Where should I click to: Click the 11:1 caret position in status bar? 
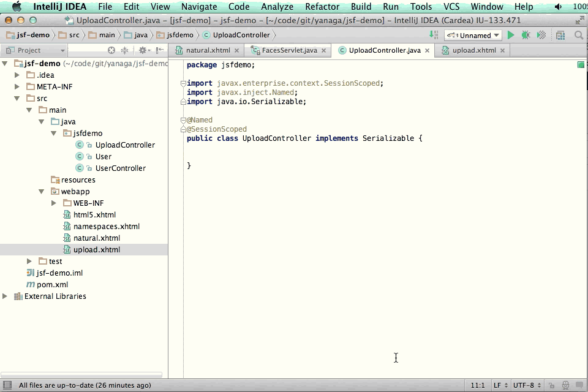pos(477,385)
